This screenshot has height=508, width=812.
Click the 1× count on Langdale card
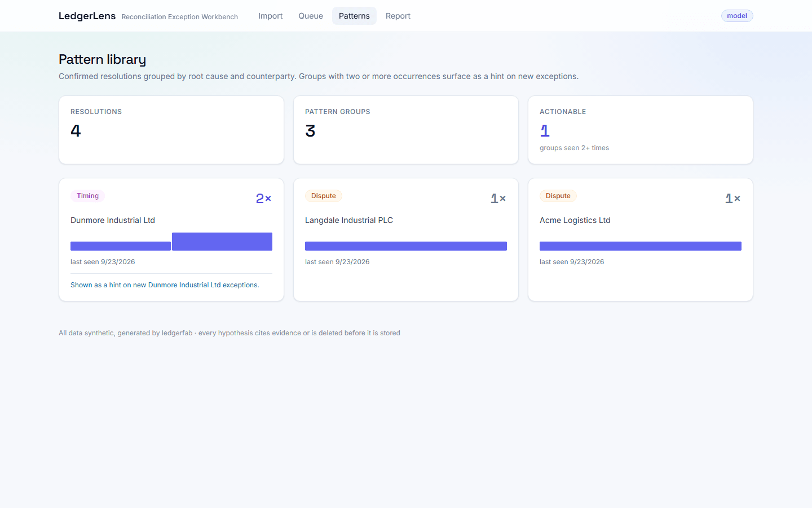point(498,198)
